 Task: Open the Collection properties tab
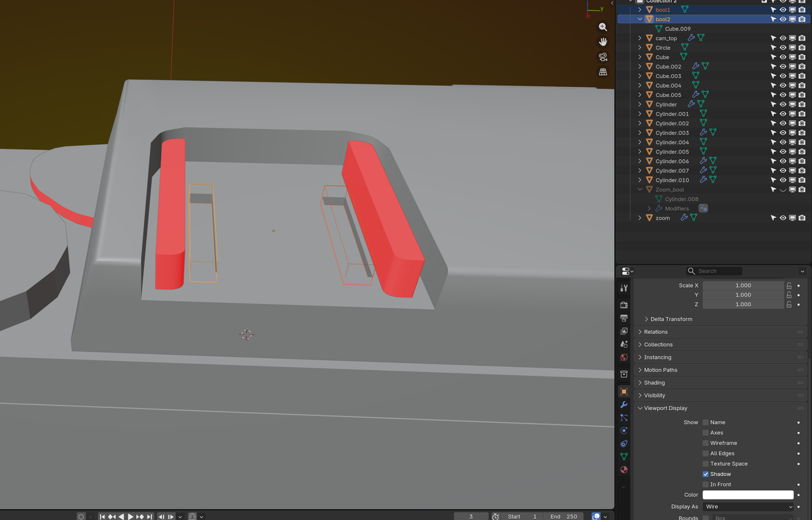(x=624, y=374)
